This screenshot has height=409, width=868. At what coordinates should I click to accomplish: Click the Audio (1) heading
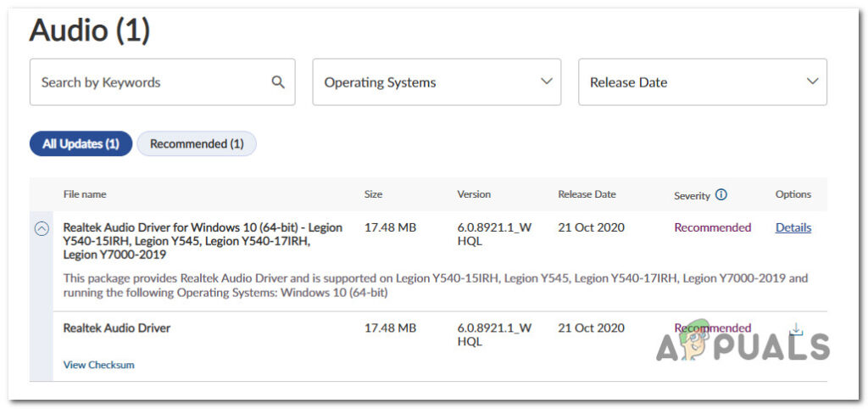pos(90,30)
